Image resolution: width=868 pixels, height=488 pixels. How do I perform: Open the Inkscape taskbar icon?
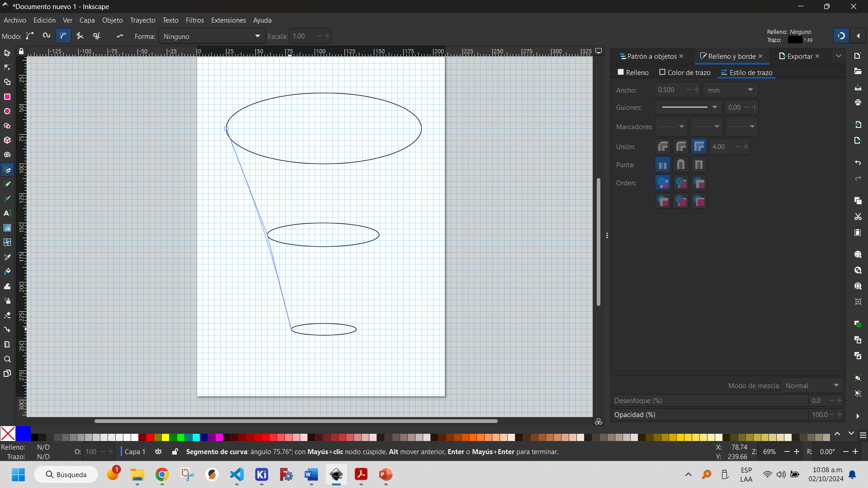[336, 474]
